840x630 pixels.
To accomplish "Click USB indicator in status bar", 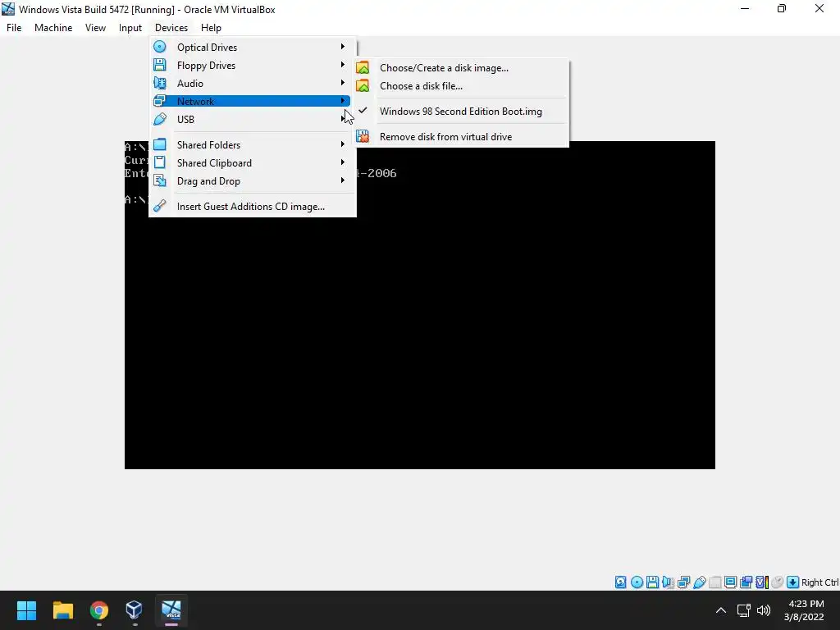I will pyautogui.click(x=699, y=582).
